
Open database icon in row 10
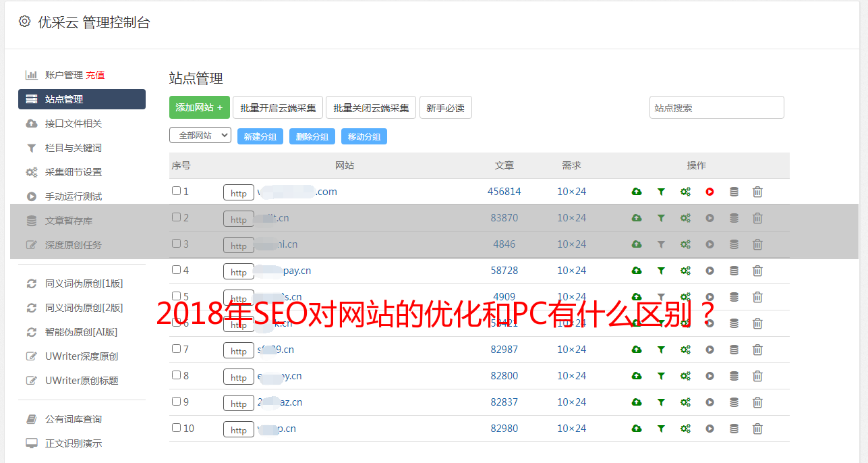point(734,429)
